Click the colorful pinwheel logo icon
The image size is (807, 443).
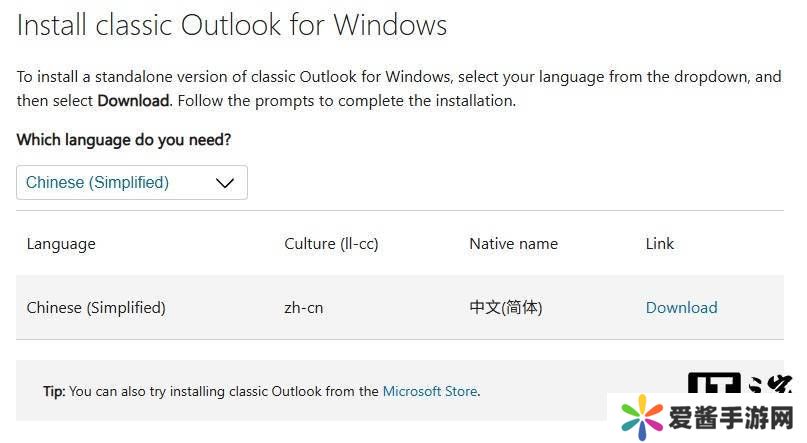(x=641, y=417)
